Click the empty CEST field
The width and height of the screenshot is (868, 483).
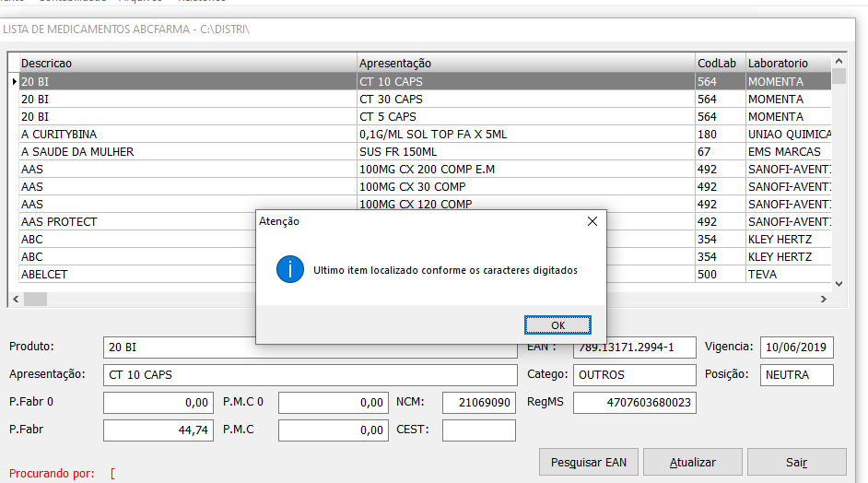(479, 430)
